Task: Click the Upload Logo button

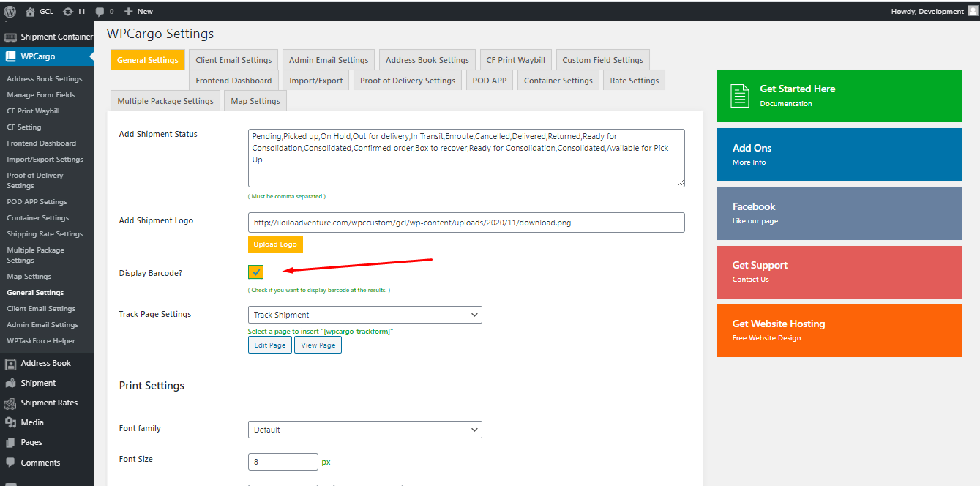Action: 275,244
